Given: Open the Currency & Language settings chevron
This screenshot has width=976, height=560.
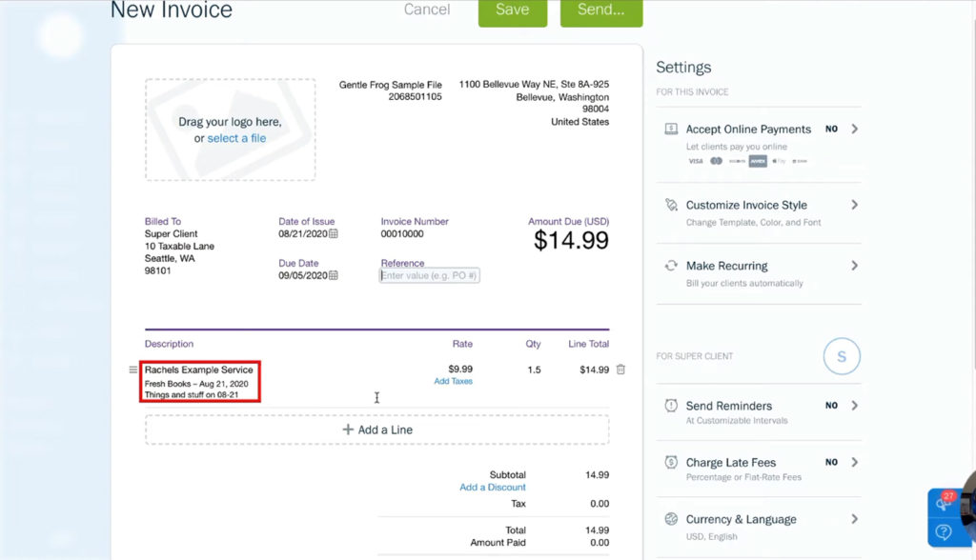Looking at the screenshot, I should [x=856, y=519].
